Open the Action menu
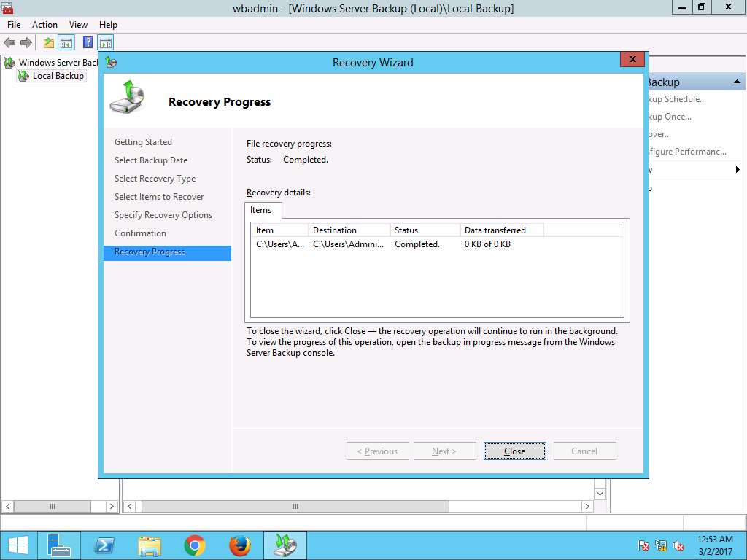 [44, 25]
